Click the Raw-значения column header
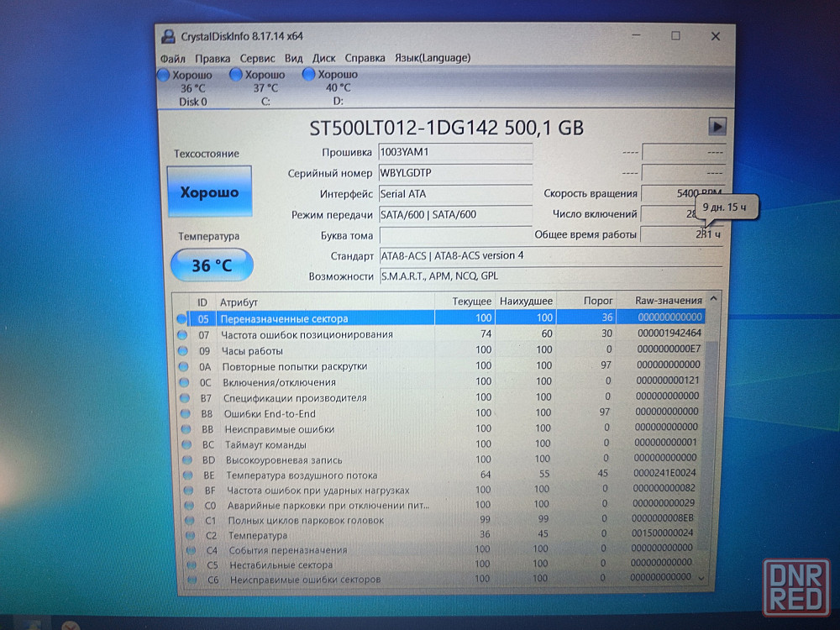 (669, 301)
